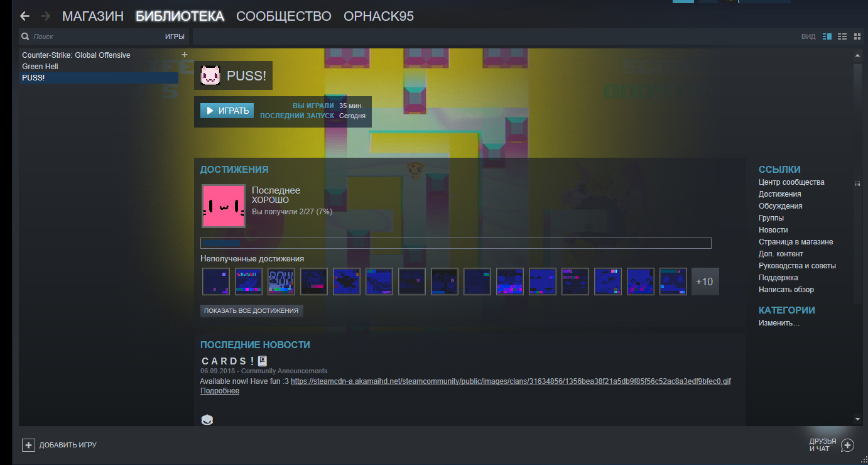Launch the game with ИГРАТЬ button

click(227, 111)
